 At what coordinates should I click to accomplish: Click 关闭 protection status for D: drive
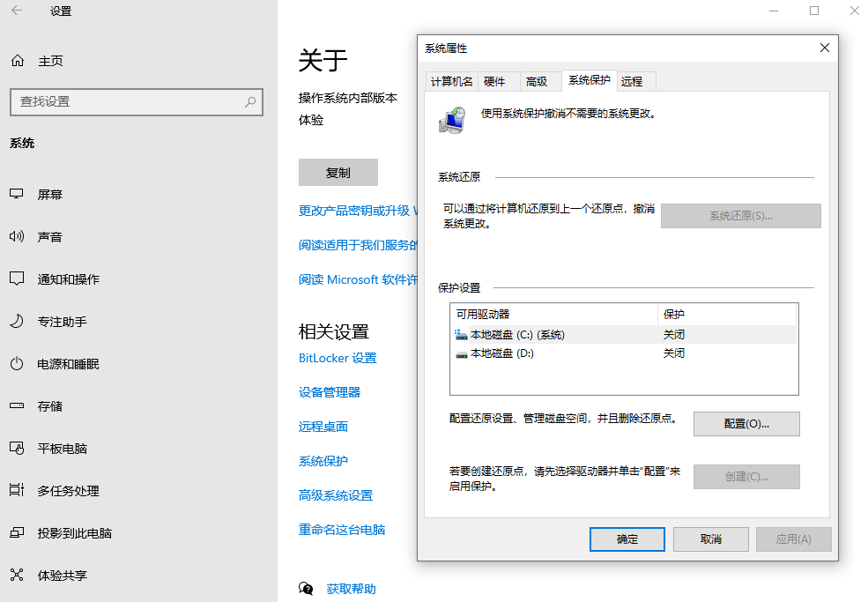click(674, 353)
